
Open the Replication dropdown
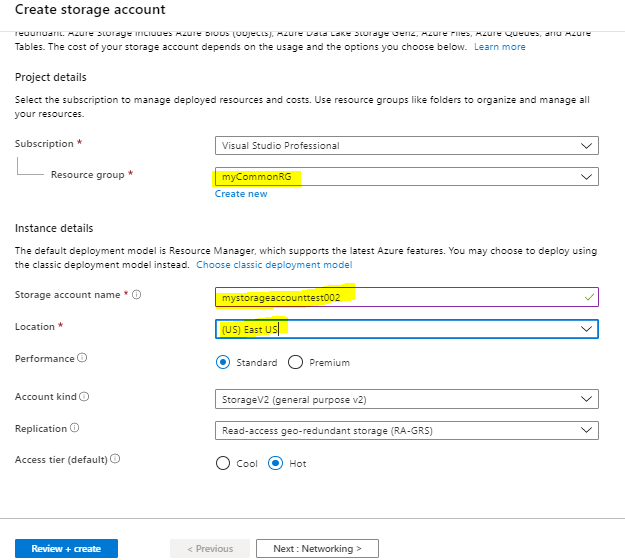click(406, 430)
